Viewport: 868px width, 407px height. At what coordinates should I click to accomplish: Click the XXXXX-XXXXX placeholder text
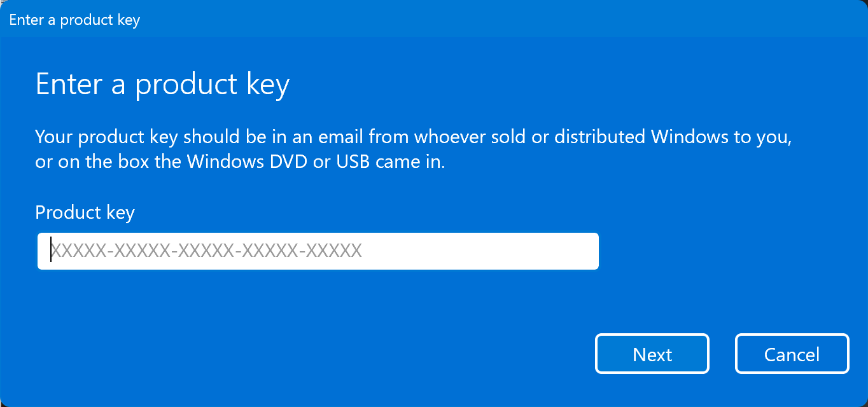click(206, 251)
